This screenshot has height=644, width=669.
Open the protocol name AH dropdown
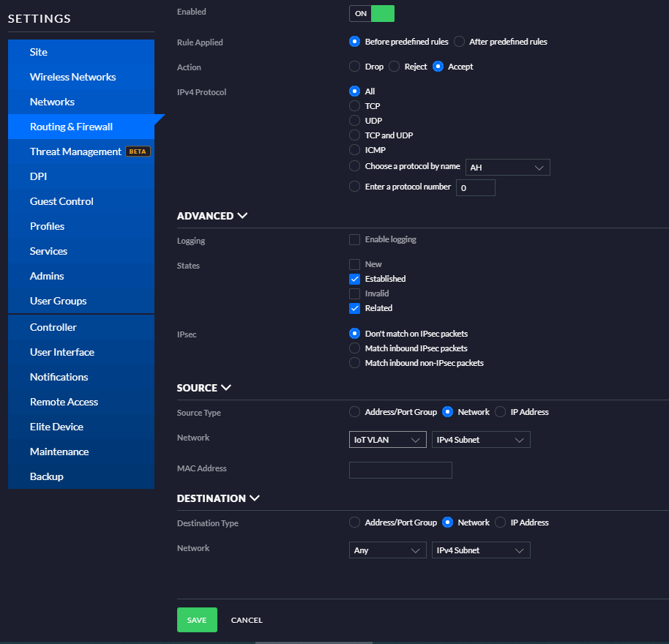(x=507, y=167)
